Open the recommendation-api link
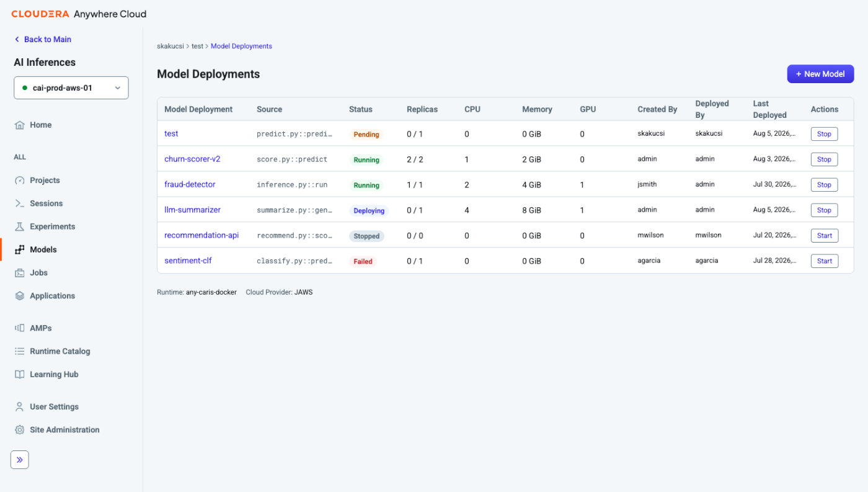The height and width of the screenshot is (492, 868). (201, 235)
